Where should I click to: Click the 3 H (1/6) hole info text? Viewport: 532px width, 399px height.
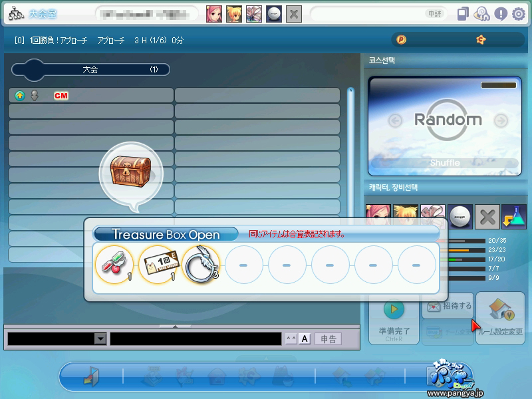point(150,41)
